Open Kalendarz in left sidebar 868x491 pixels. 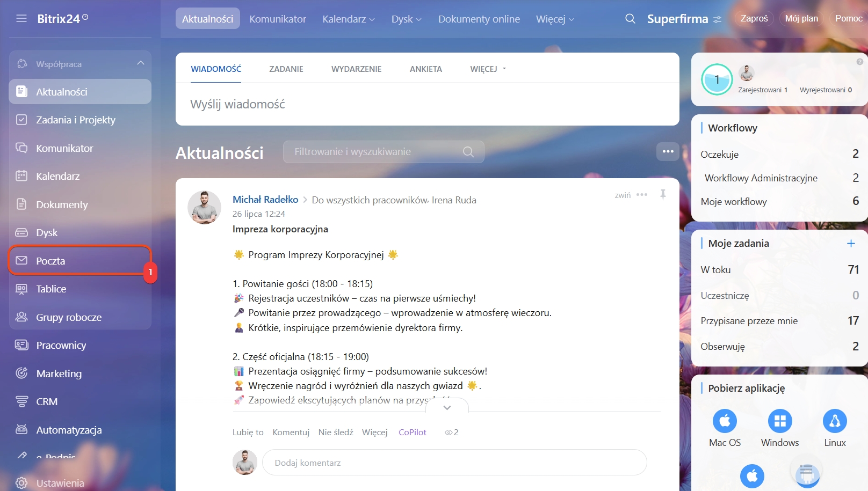tap(80, 176)
